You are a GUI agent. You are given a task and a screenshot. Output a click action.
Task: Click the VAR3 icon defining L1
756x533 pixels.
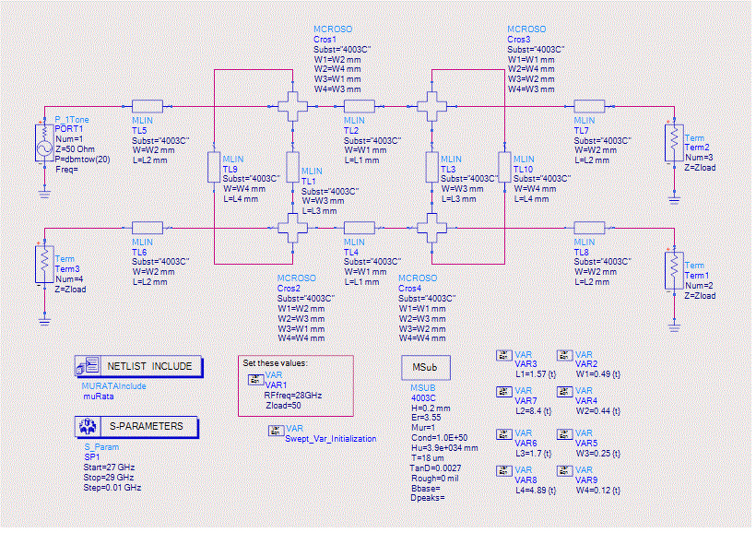[x=503, y=355]
